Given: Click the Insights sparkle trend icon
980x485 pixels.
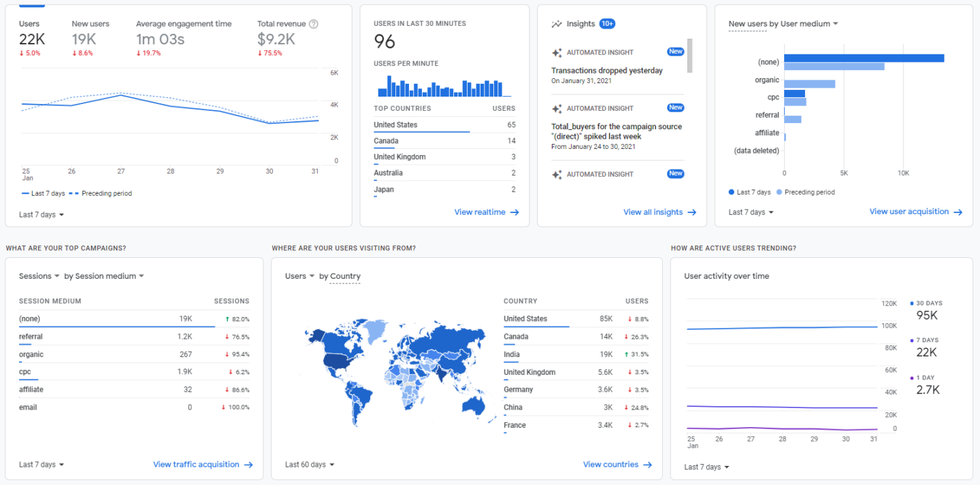Looking at the screenshot, I should click(557, 24).
